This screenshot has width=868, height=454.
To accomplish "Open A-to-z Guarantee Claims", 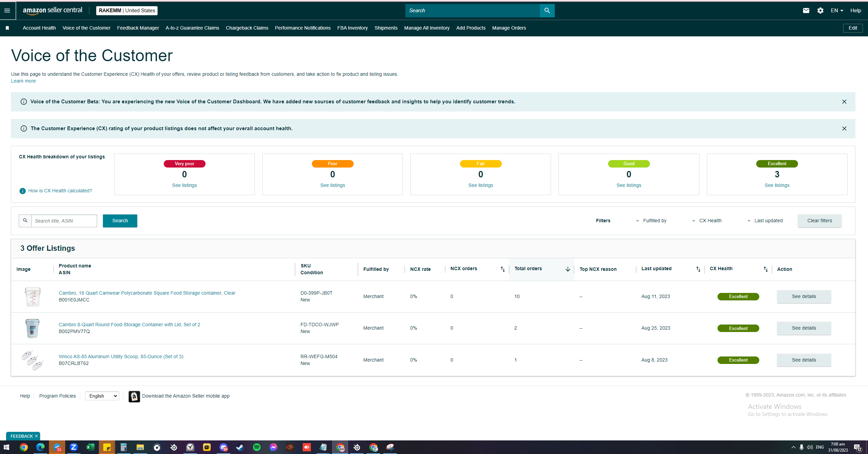I will pos(192,28).
